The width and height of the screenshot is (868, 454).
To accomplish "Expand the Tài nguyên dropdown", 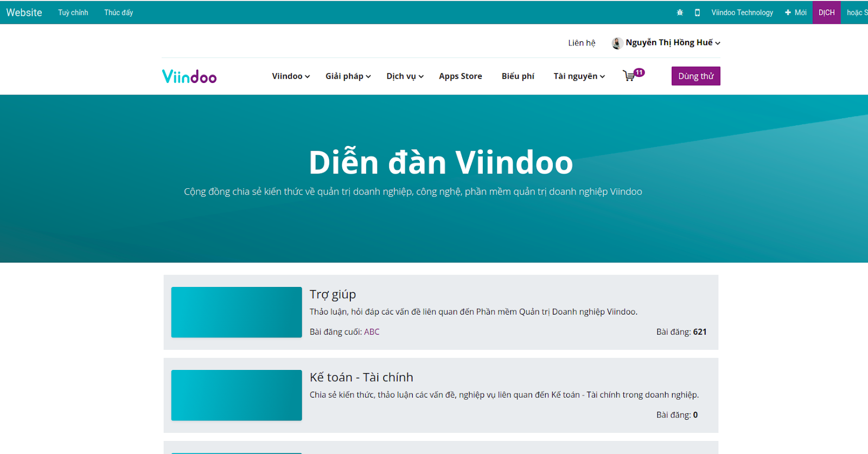I will [x=579, y=76].
